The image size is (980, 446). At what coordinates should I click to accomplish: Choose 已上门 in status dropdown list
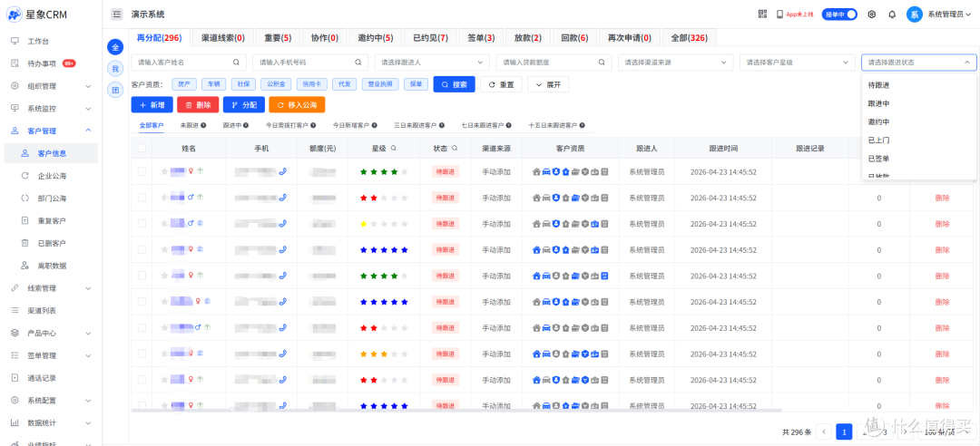pos(918,140)
